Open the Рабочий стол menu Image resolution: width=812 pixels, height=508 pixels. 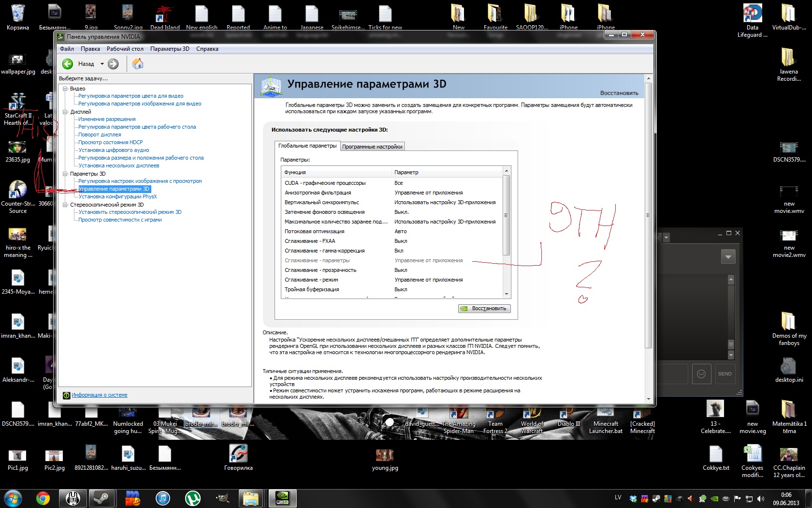coord(125,49)
